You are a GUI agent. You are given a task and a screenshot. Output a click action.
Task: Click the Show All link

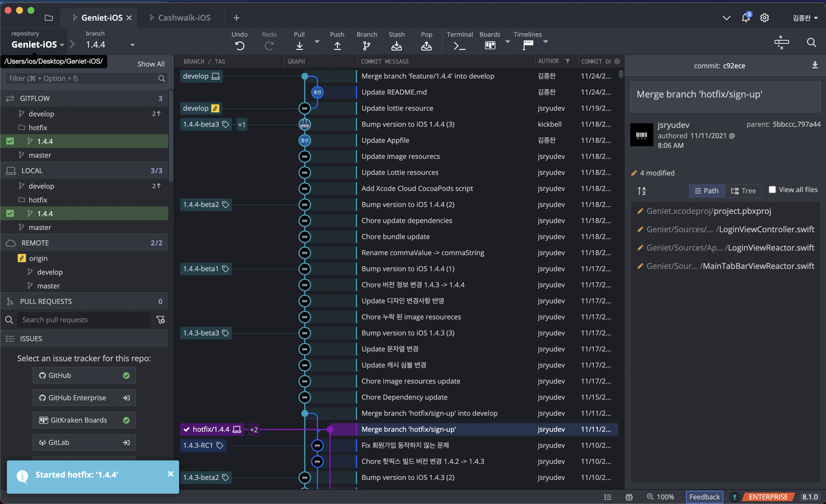pyautogui.click(x=151, y=64)
